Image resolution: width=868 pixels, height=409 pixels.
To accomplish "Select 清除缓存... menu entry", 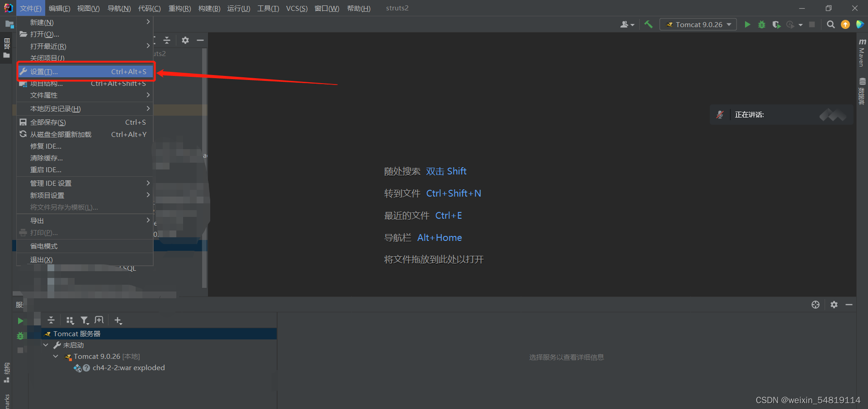I will click(85, 158).
